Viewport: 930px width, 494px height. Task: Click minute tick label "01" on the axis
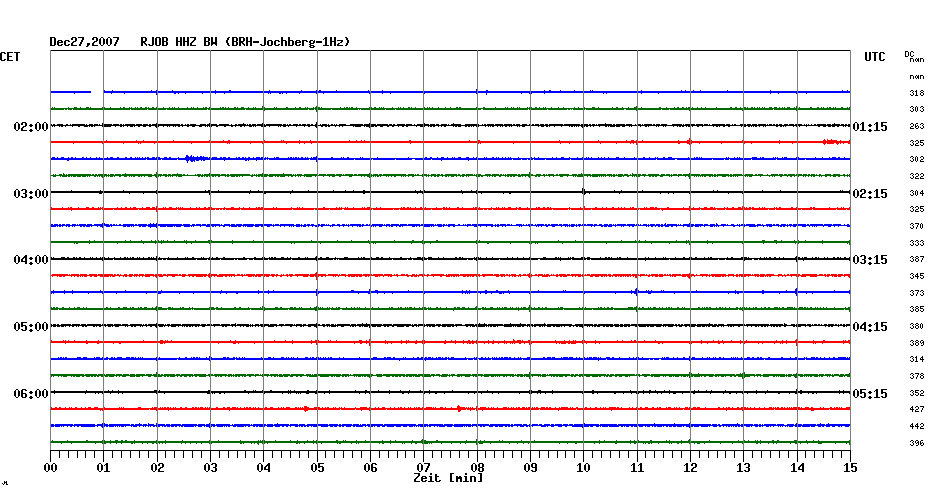103,468
